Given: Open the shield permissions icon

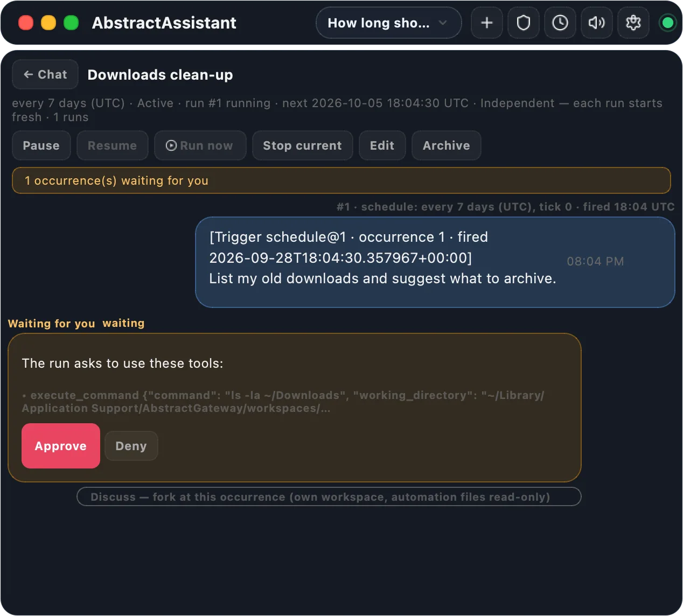Looking at the screenshot, I should [523, 23].
